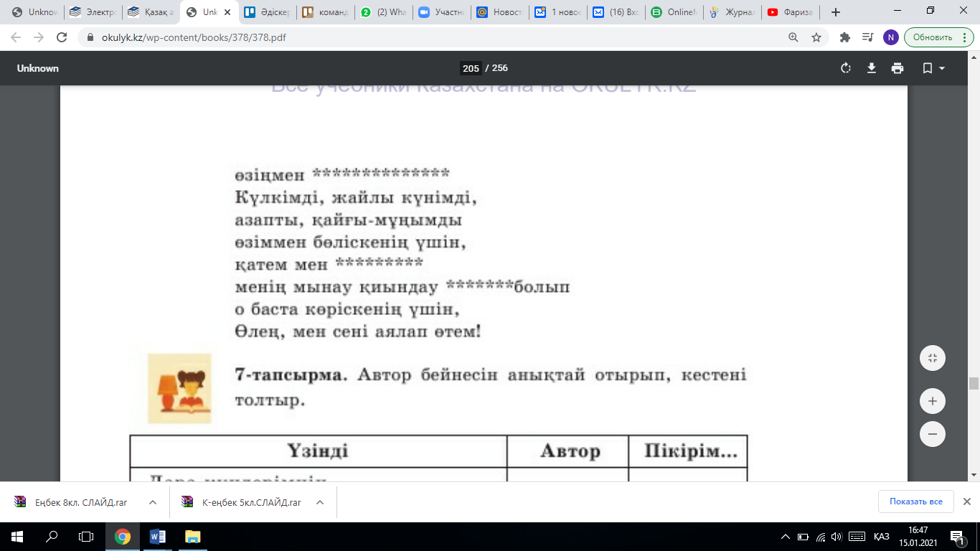Open the notification center icon
Image resolution: width=980 pixels, height=551 pixels.
958,537
